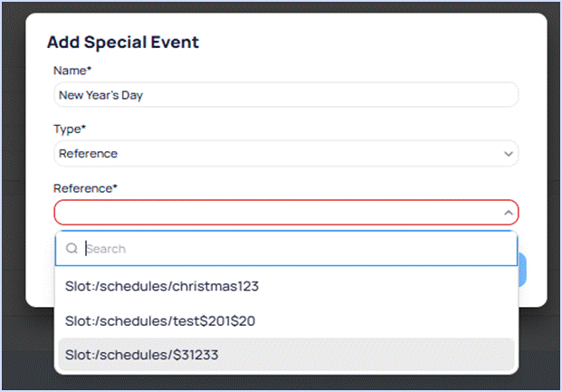This screenshot has width=562, height=392.
Task: Click the Type* field label
Action: coord(71,129)
